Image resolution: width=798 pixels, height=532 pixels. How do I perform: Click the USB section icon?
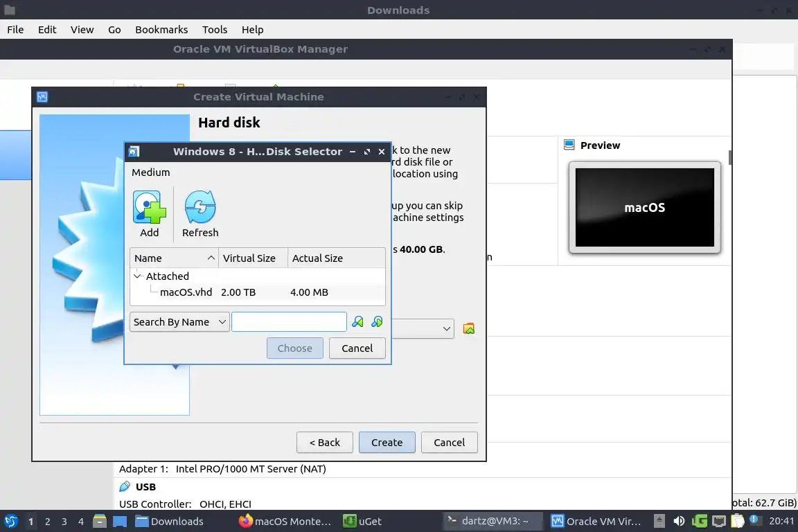(125, 487)
